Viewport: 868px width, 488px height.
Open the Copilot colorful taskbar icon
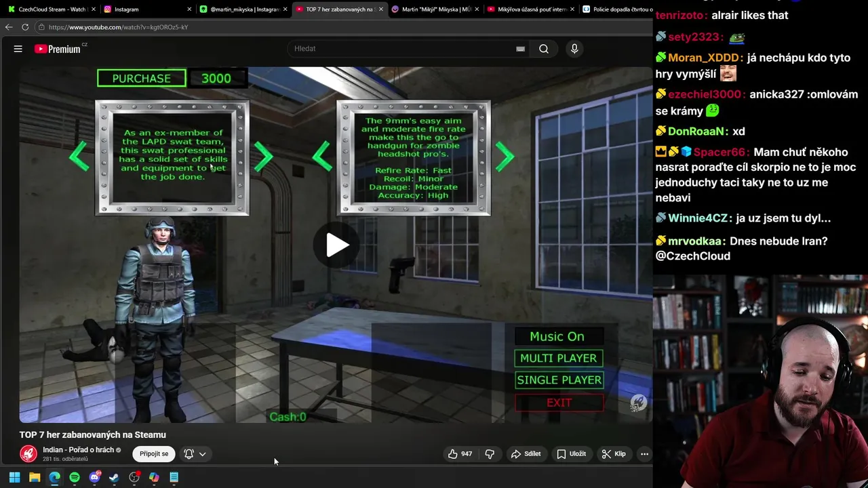coord(154,477)
